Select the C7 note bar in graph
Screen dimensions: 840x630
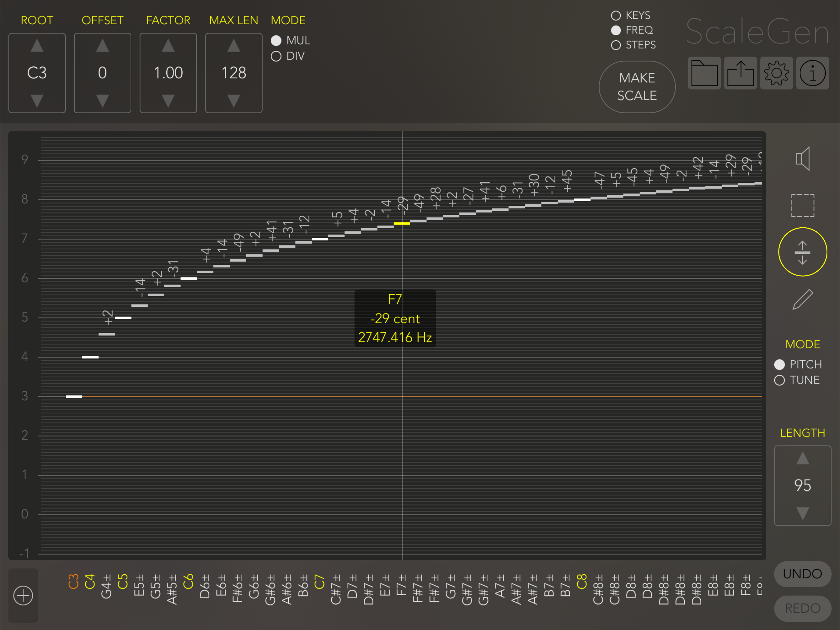click(x=320, y=239)
